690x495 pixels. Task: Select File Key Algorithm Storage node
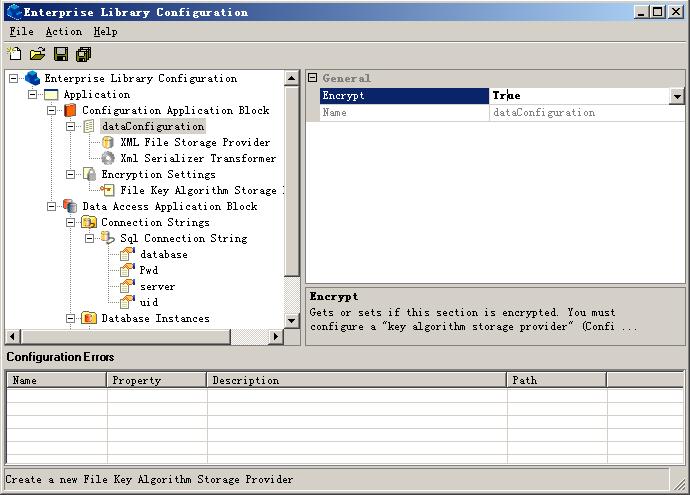coord(197,191)
